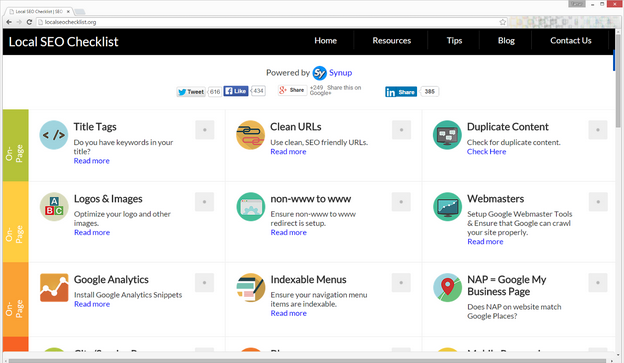624x363 pixels.
Task: Open Read more under Google Analytics
Action: pyautogui.click(x=92, y=304)
